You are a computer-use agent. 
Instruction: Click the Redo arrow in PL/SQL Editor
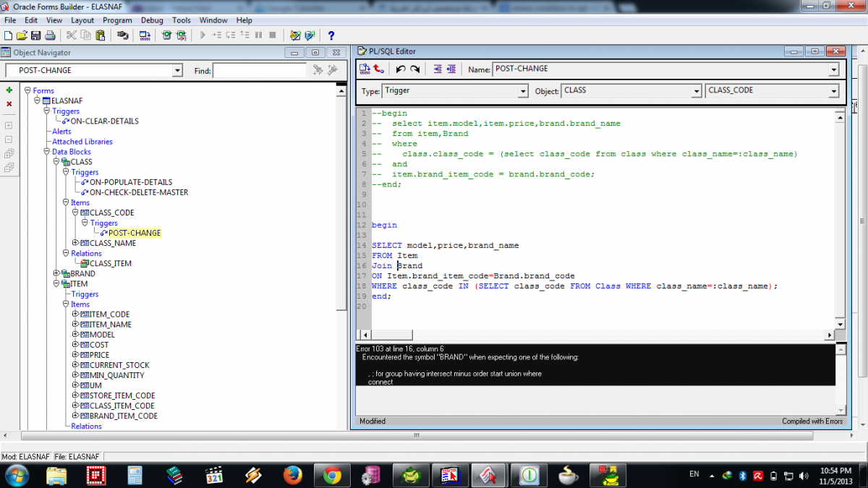coord(414,69)
